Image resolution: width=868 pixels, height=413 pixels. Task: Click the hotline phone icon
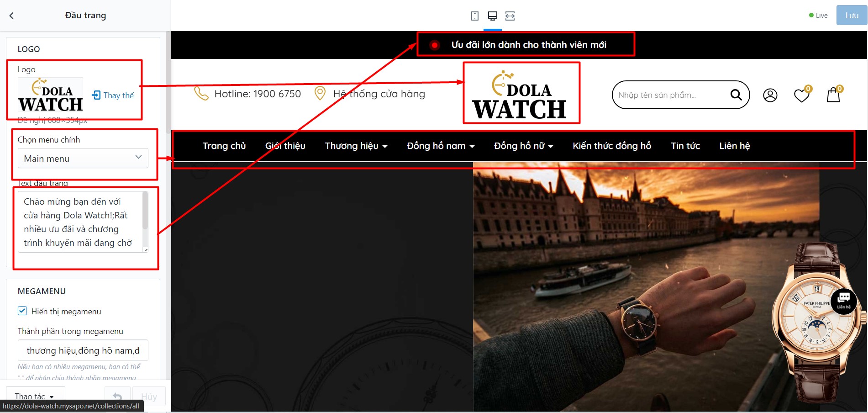tap(201, 93)
